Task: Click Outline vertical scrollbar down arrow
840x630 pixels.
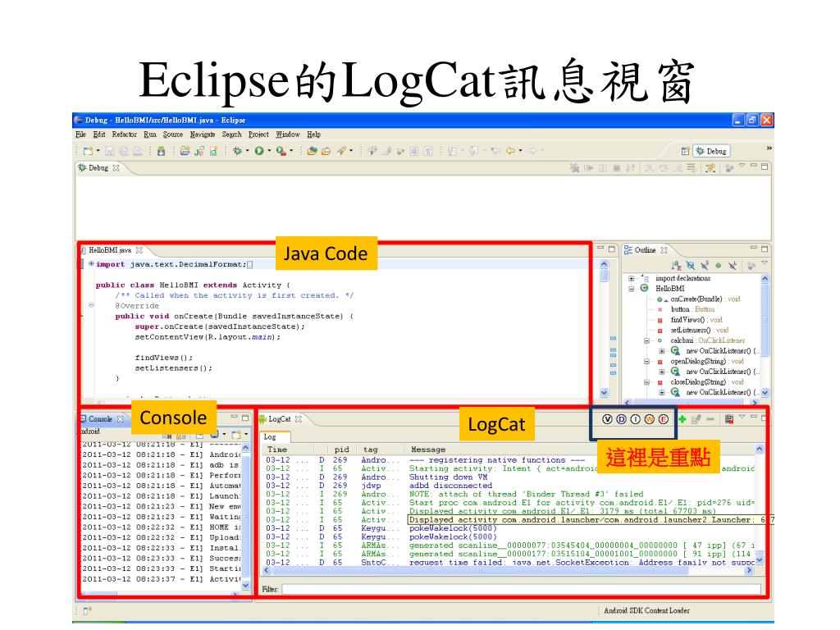Action: click(x=765, y=393)
